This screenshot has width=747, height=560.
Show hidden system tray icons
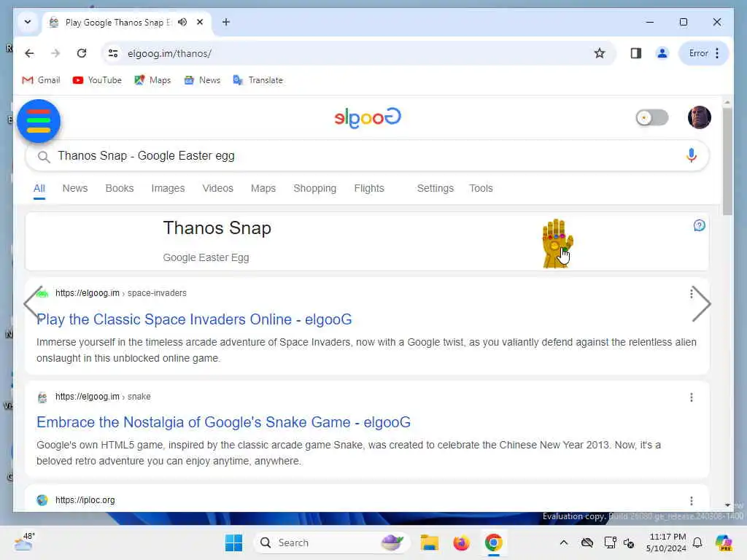pyautogui.click(x=564, y=542)
